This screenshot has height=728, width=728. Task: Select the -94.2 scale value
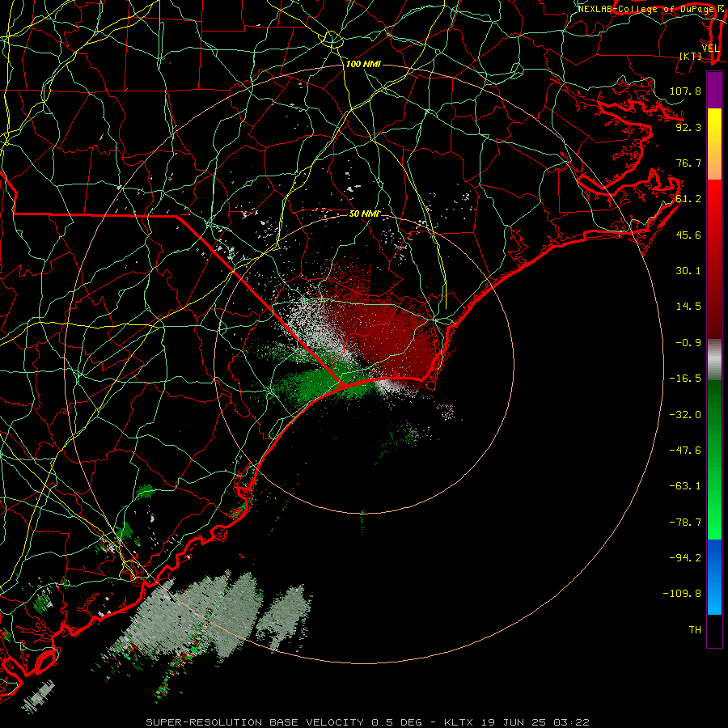[685, 557]
